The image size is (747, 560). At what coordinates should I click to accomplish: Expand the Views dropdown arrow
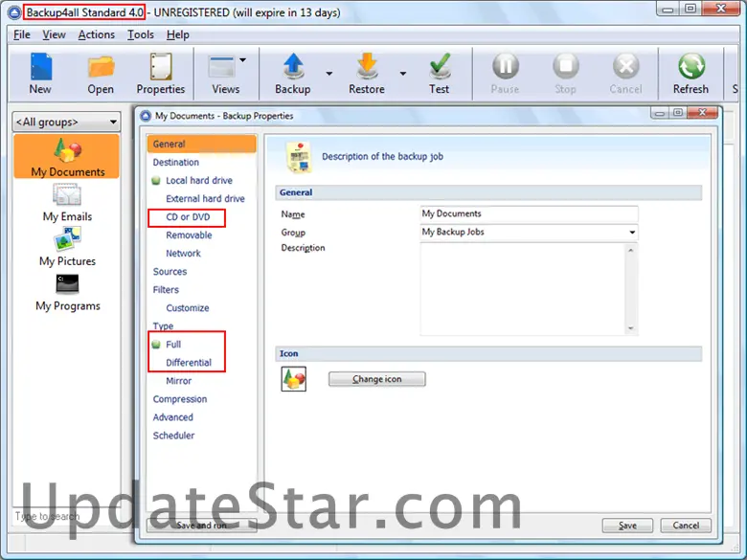(x=243, y=60)
